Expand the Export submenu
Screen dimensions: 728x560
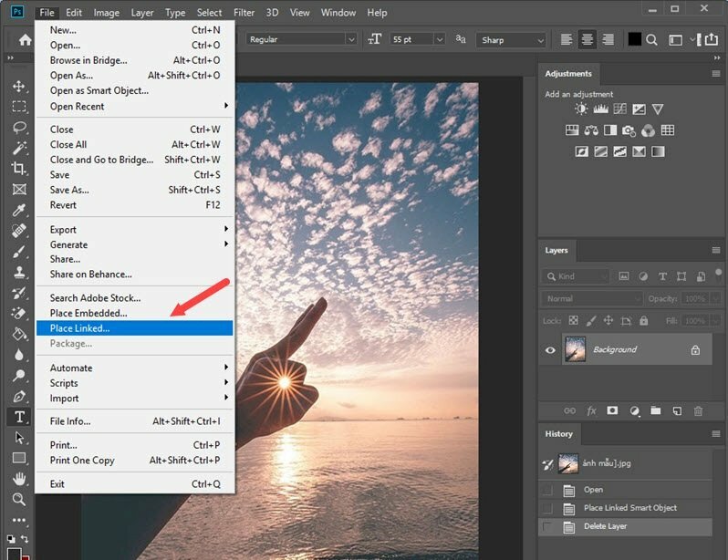coord(135,230)
